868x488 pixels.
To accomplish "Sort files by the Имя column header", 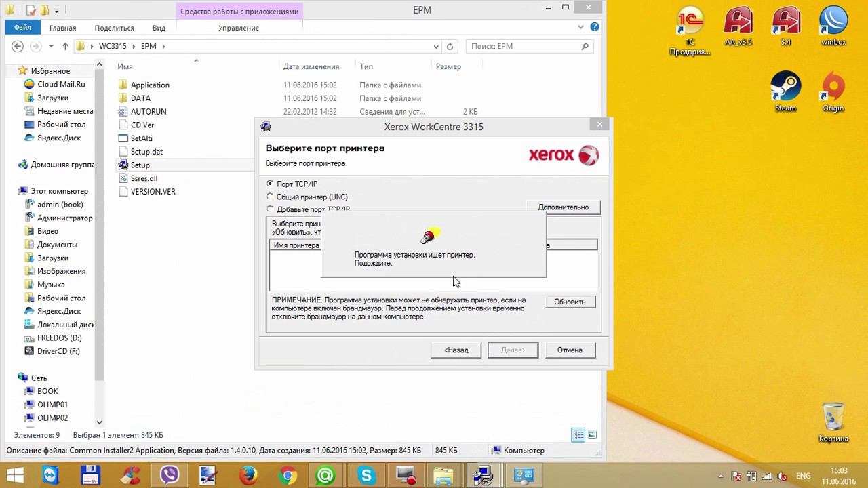I will (125, 66).
